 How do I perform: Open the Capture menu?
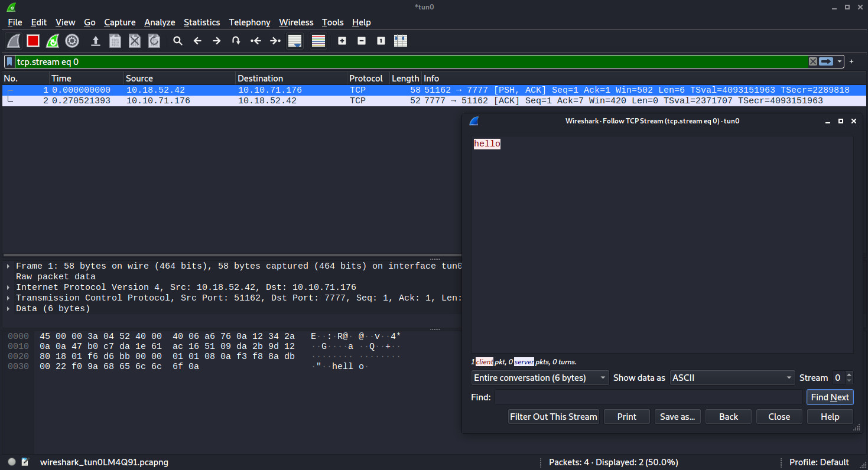pyautogui.click(x=120, y=22)
